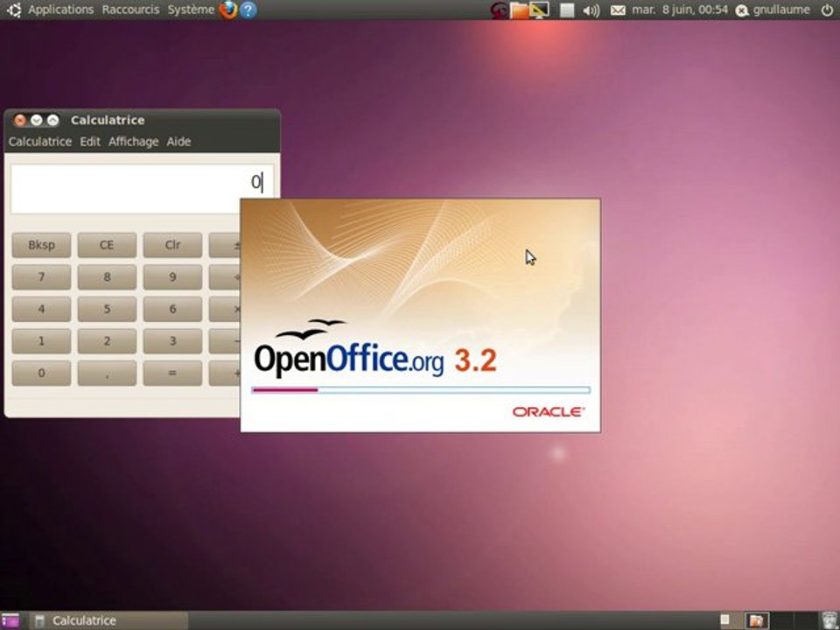Open the mail envelope indicator

[618, 10]
